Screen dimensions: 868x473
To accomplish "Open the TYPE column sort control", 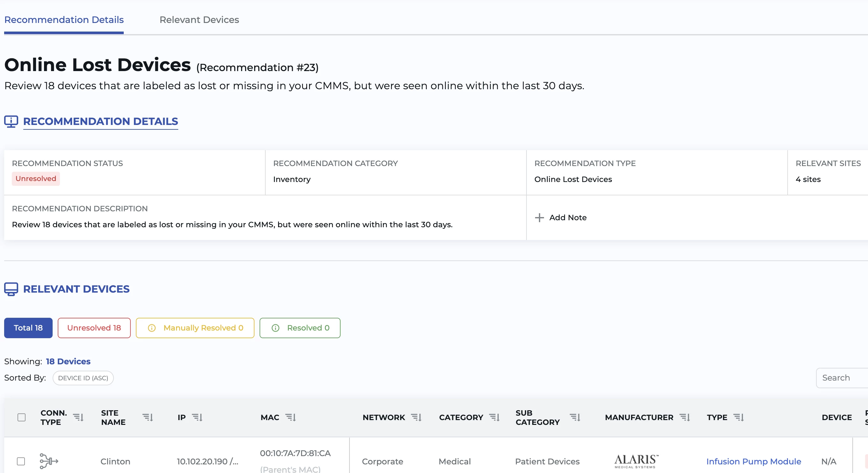I will pyautogui.click(x=739, y=418).
